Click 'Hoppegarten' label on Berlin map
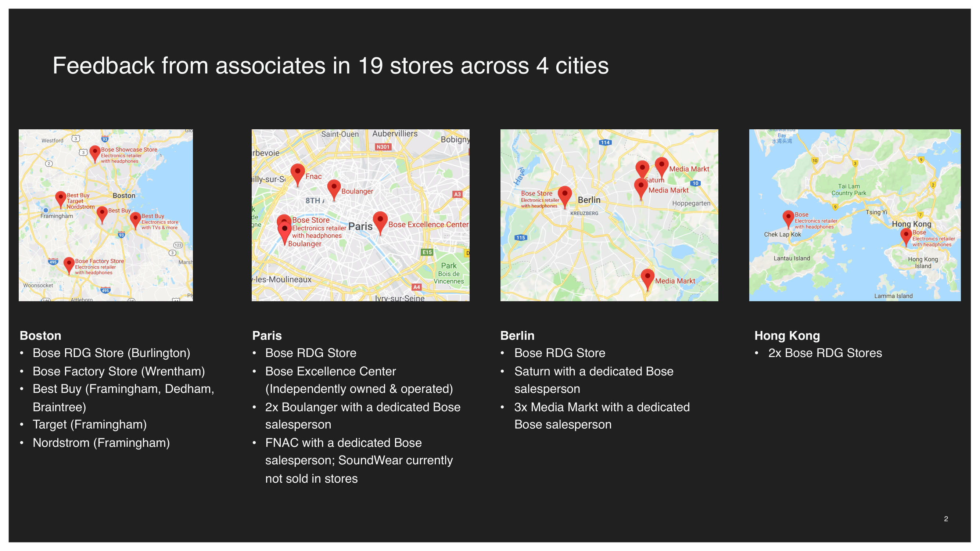 tap(691, 204)
